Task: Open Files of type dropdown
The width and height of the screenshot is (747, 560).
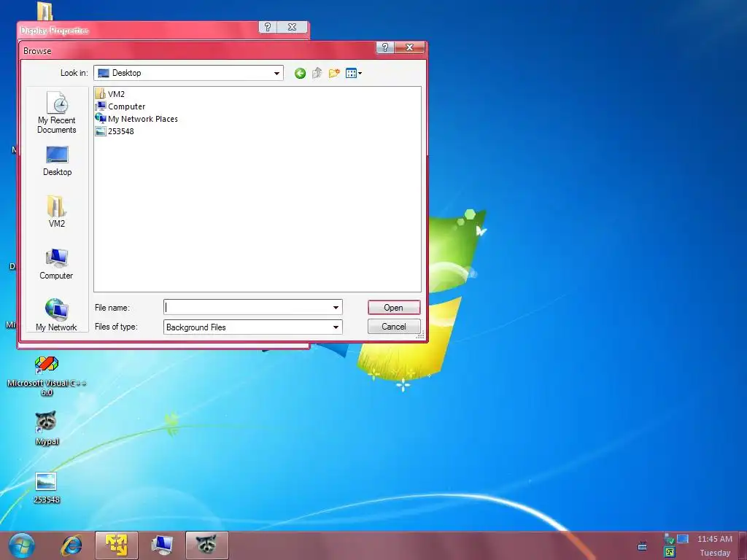Action: pos(336,327)
